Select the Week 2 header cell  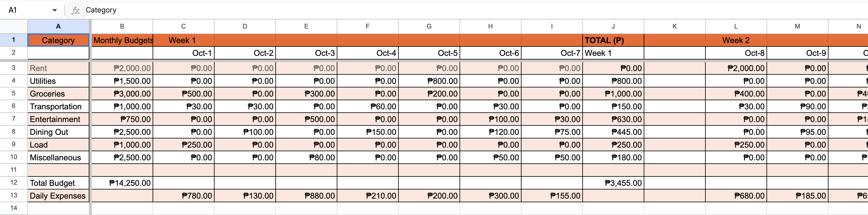pyautogui.click(x=735, y=40)
